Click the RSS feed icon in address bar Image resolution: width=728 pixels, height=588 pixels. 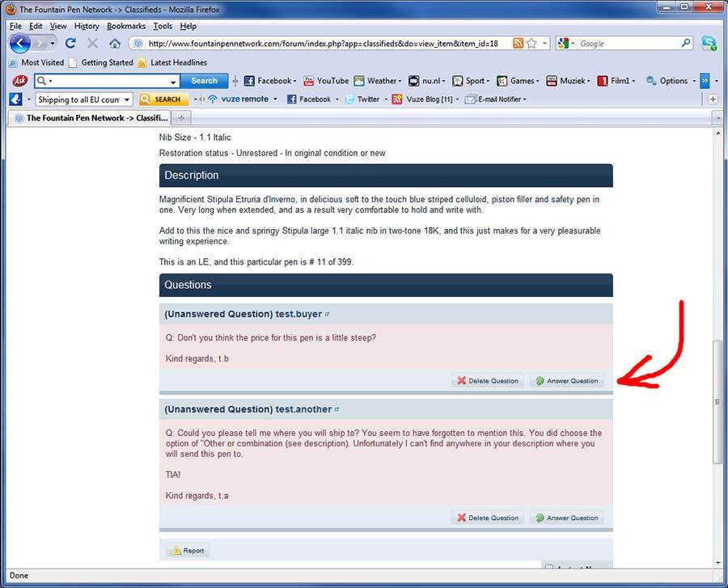pyautogui.click(x=518, y=43)
